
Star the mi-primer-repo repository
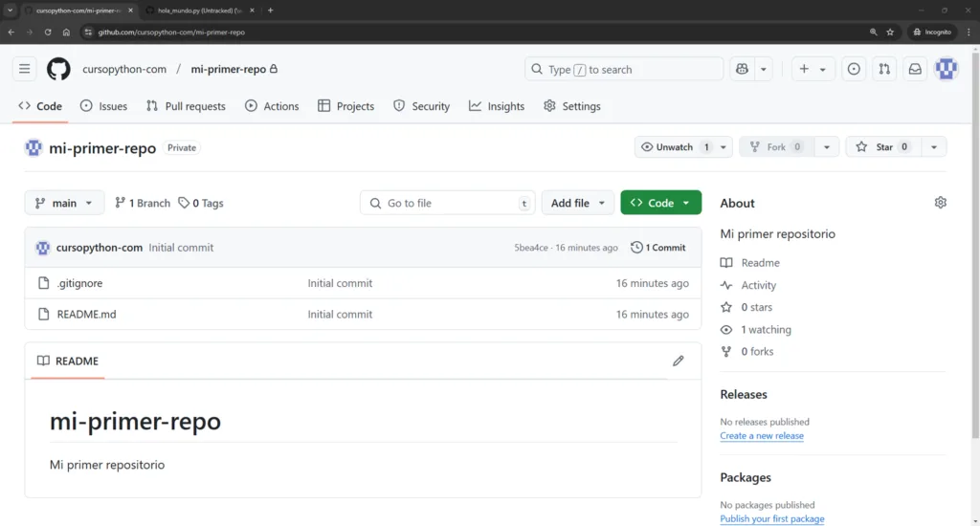pos(881,147)
